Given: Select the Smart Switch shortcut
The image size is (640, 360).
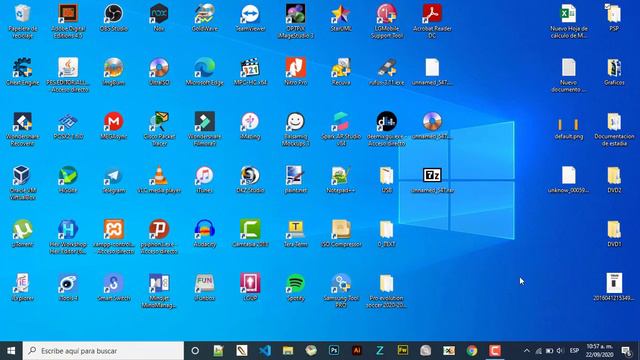Looking at the screenshot, I should coord(114,287).
